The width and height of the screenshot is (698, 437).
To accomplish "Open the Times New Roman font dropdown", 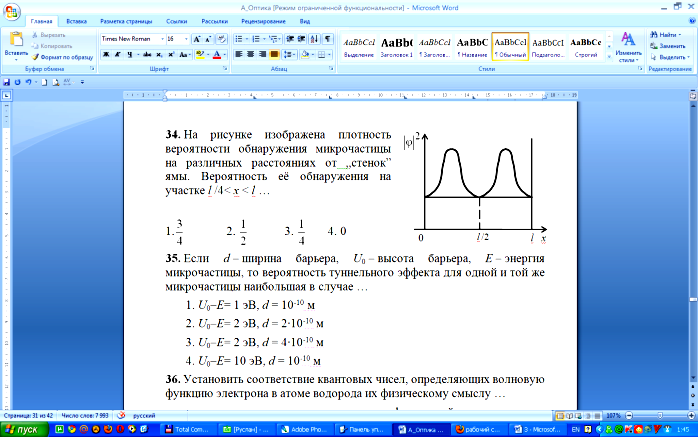I will (162, 39).
